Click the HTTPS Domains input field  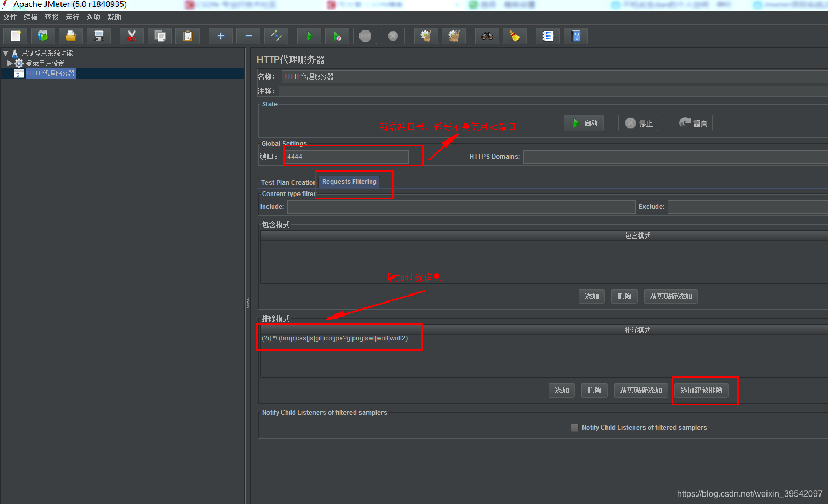click(676, 157)
